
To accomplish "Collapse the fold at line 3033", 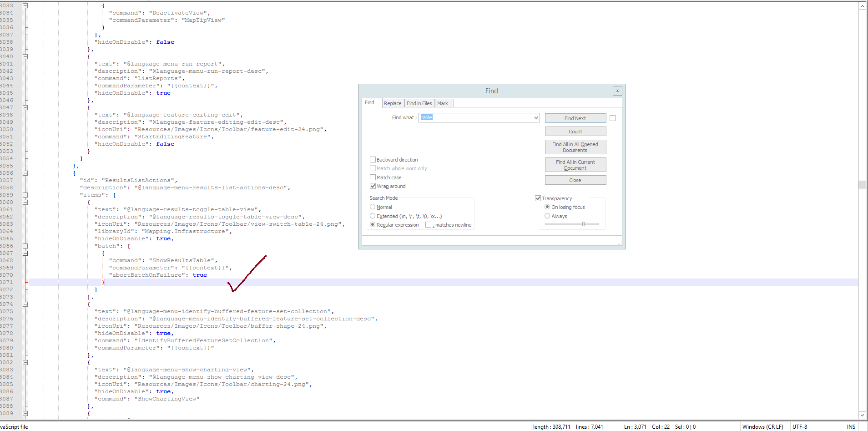I will (25, 5).
